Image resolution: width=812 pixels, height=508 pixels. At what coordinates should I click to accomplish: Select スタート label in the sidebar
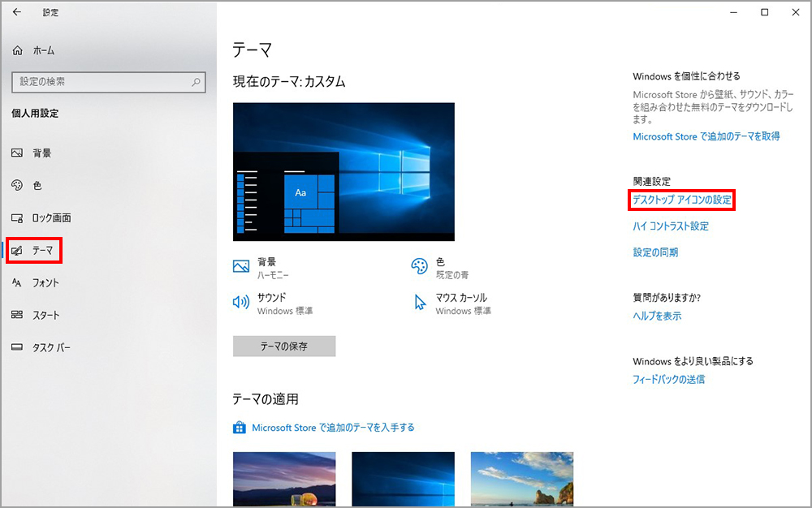click(46, 315)
